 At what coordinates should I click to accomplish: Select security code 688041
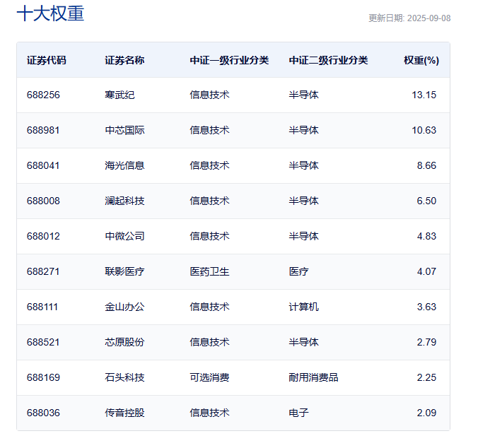coord(43,165)
